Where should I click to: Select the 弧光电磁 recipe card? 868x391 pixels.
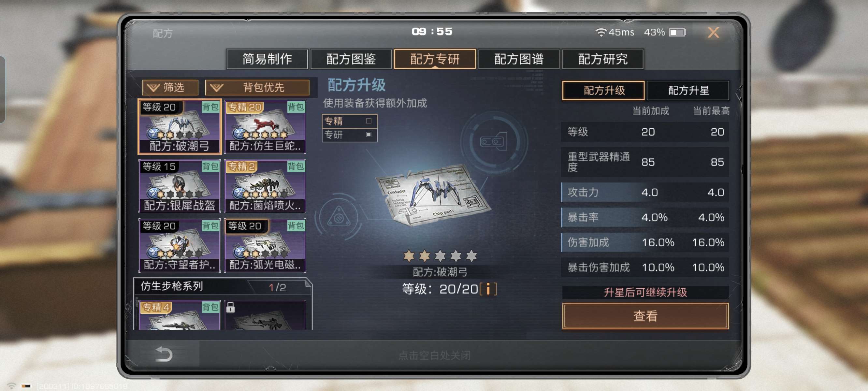(x=265, y=245)
